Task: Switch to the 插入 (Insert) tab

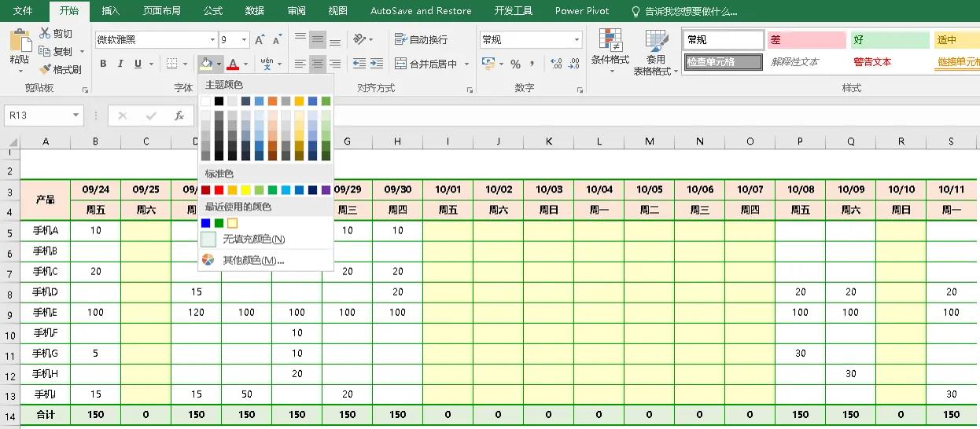Action: click(111, 11)
